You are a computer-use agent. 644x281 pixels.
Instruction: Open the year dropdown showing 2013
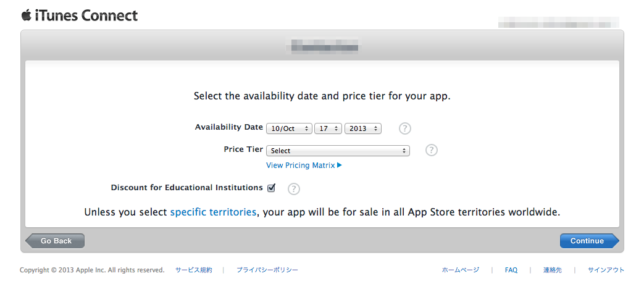[362, 128]
